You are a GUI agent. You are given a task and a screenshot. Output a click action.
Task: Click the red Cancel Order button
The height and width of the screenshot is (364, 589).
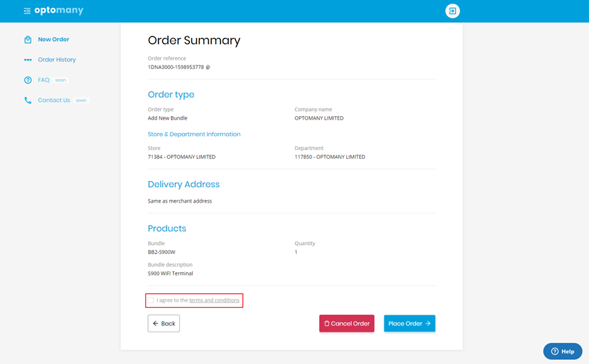coord(347,323)
